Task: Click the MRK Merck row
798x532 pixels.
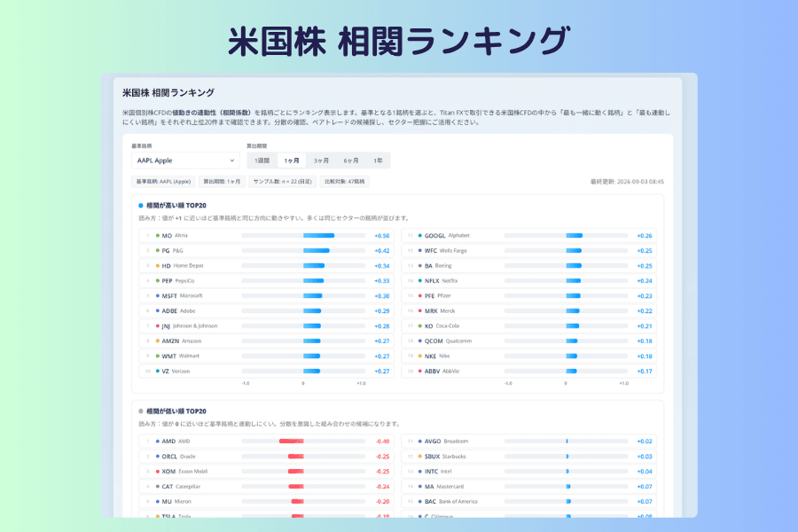Action: click(528, 310)
